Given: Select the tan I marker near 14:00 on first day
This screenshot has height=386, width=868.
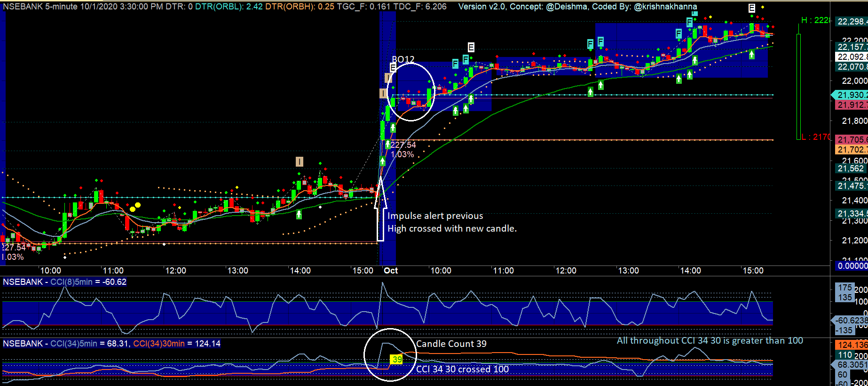Looking at the screenshot, I should (x=299, y=161).
